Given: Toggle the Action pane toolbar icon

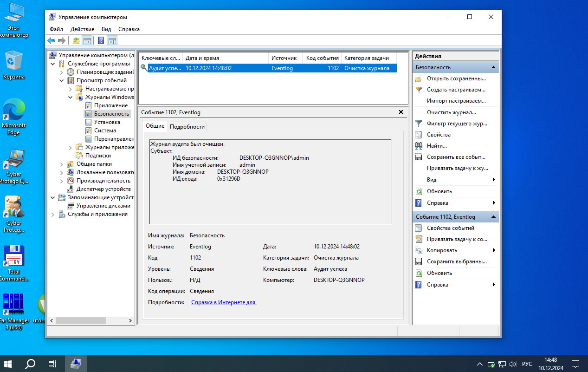Looking at the screenshot, I should coord(112,40).
